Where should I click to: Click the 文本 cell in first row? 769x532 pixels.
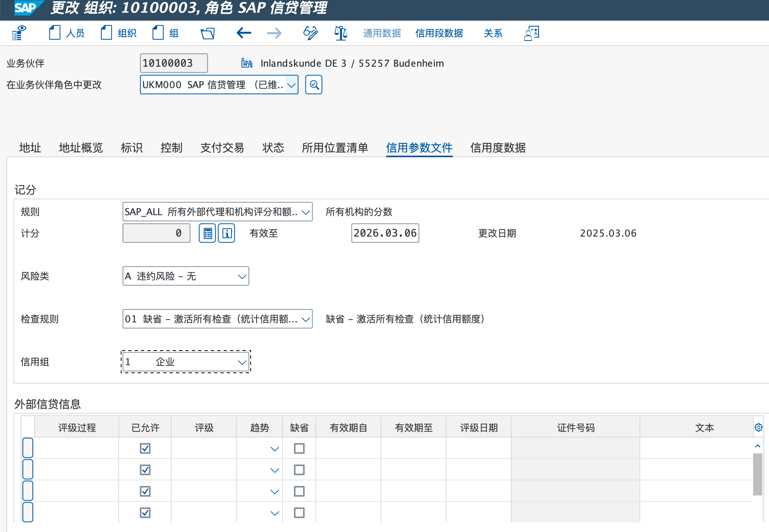coord(697,448)
